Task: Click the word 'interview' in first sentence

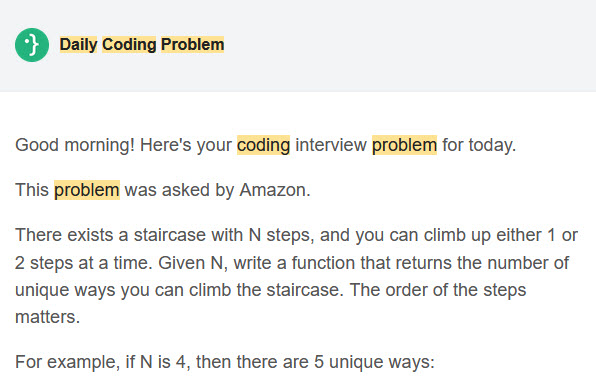Action: pos(331,145)
